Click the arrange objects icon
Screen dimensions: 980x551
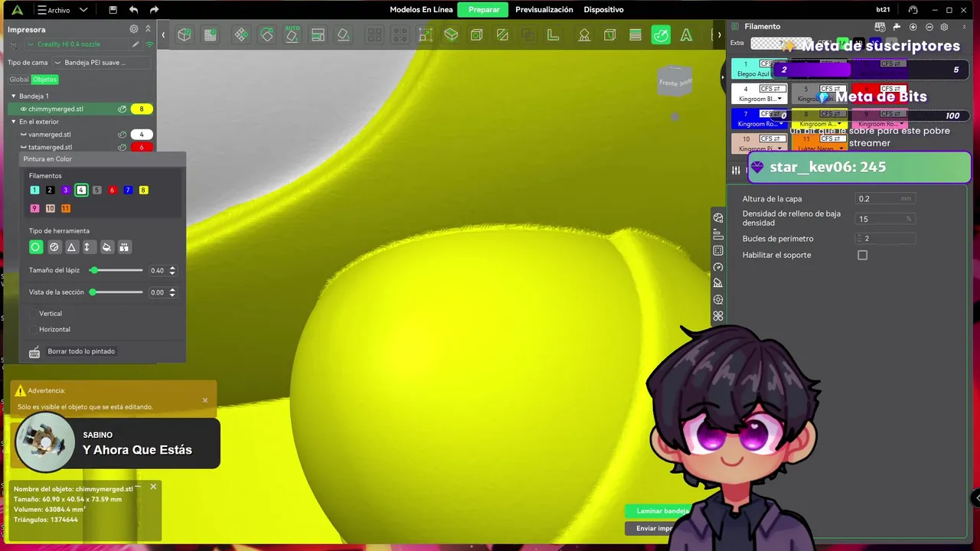coord(318,34)
